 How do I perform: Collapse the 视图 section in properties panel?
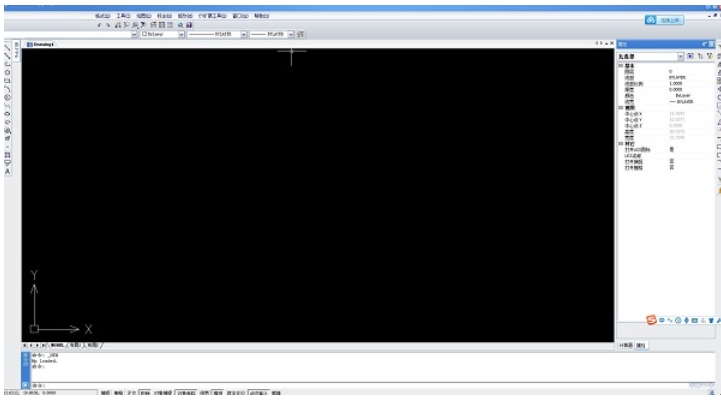(621, 108)
